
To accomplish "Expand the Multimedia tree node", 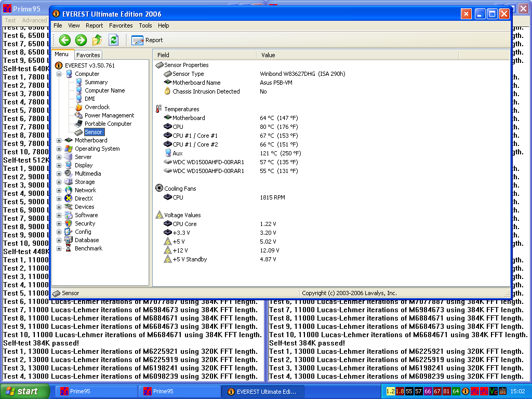I will point(59,174).
